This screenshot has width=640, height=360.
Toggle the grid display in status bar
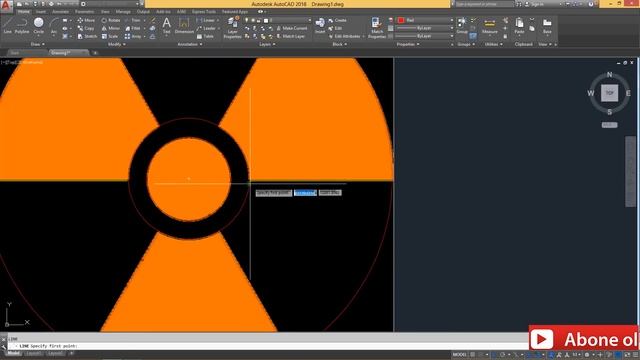473,355
